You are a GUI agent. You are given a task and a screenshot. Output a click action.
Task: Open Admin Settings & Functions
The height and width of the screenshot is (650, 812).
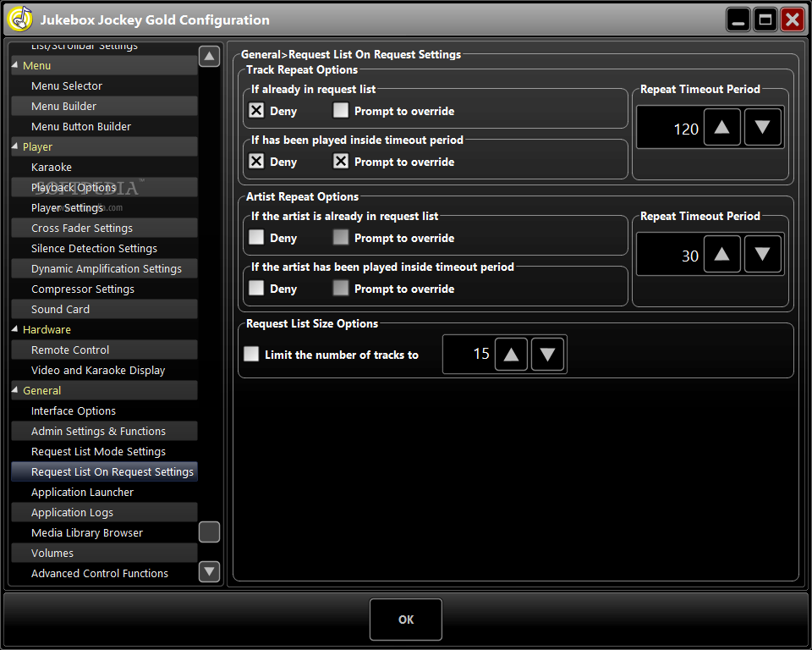pyautogui.click(x=104, y=432)
